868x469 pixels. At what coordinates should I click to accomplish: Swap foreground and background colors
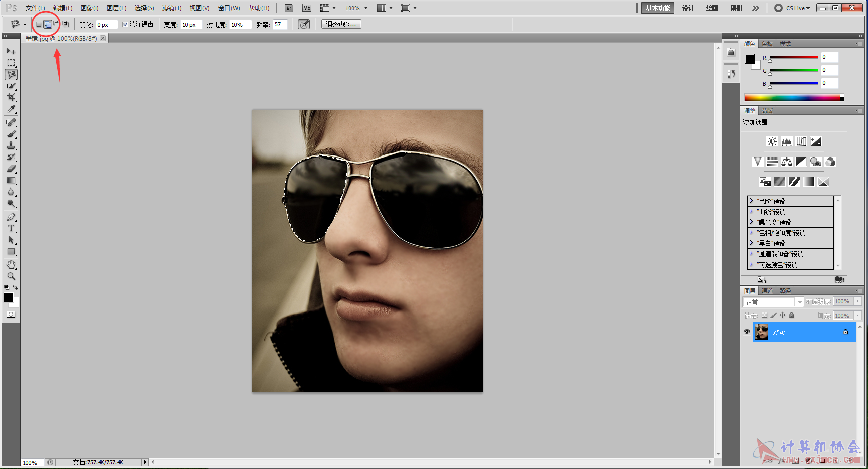pyautogui.click(x=16, y=287)
